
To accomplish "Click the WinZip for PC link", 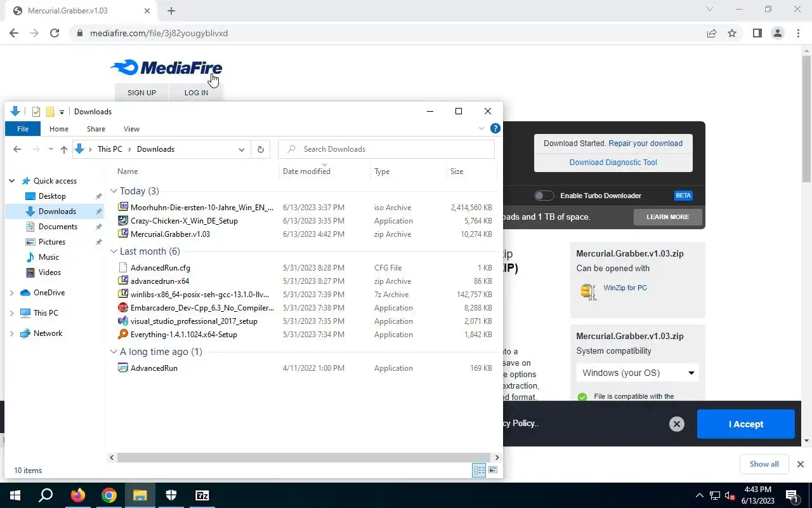I will point(625,288).
